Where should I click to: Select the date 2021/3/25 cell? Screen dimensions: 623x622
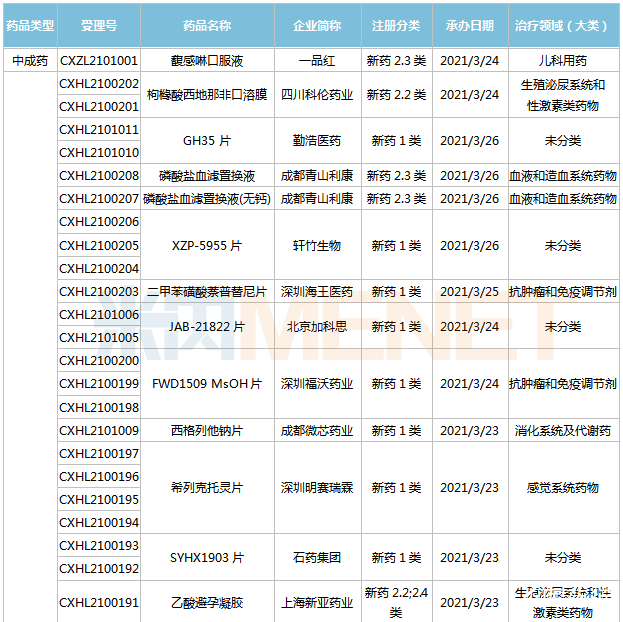pyautogui.click(x=470, y=292)
